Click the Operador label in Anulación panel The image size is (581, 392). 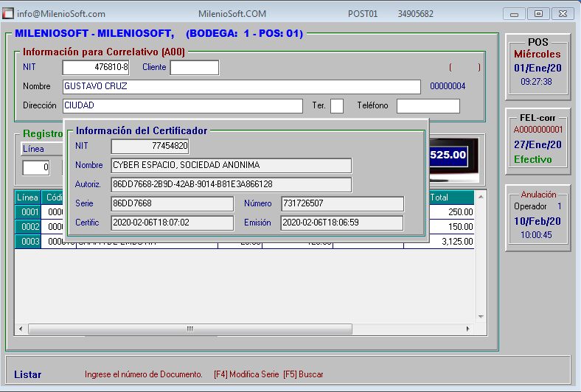pos(530,206)
